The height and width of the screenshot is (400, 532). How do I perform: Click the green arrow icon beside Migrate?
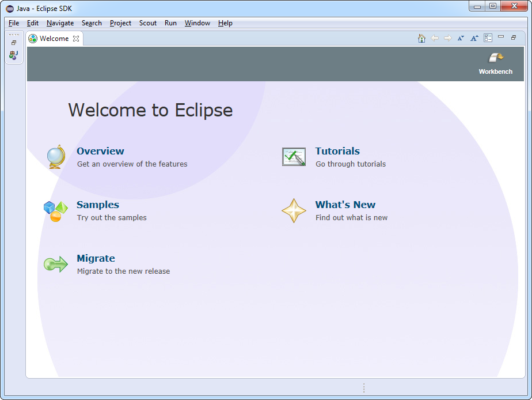[x=56, y=264]
